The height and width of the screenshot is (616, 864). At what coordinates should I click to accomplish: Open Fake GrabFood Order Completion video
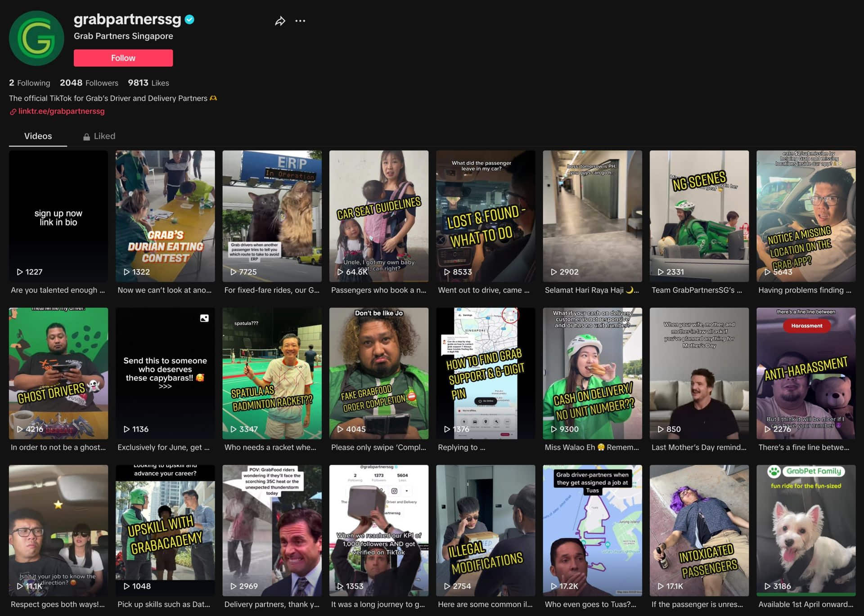pos(379,373)
